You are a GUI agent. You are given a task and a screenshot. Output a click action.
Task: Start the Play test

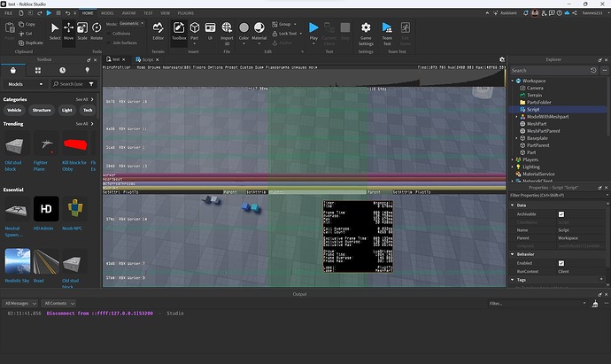pos(313,33)
